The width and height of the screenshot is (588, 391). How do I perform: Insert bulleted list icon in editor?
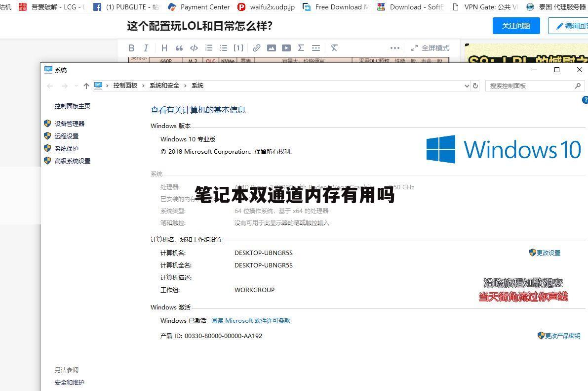click(224, 48)
